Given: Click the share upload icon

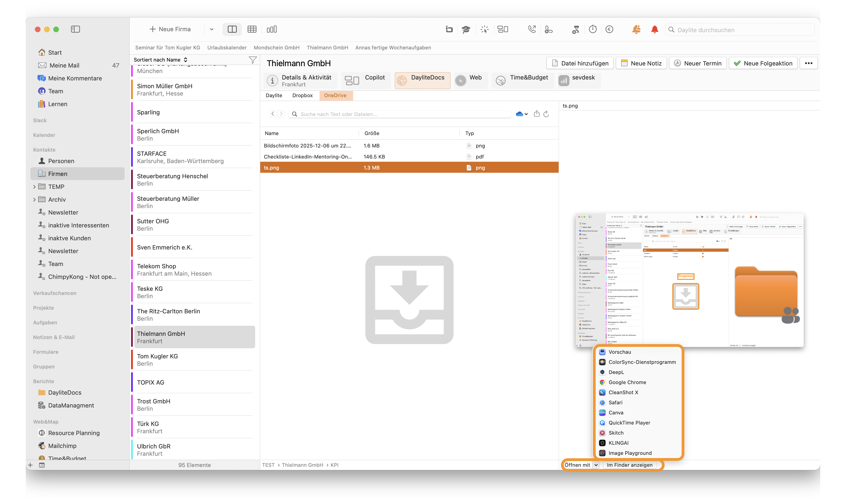Looking at the screenshot, I should 536,114.
